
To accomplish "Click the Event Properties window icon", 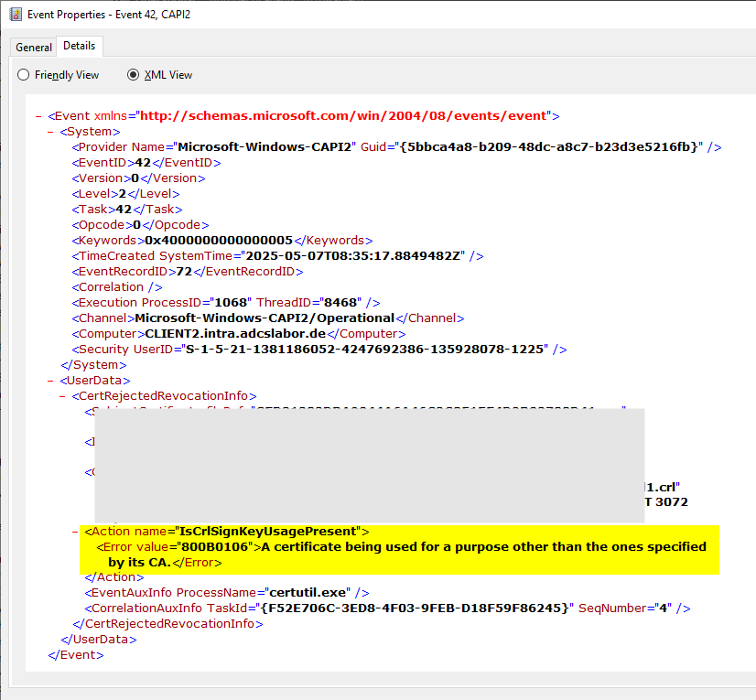I will click(x=16, y=15).
